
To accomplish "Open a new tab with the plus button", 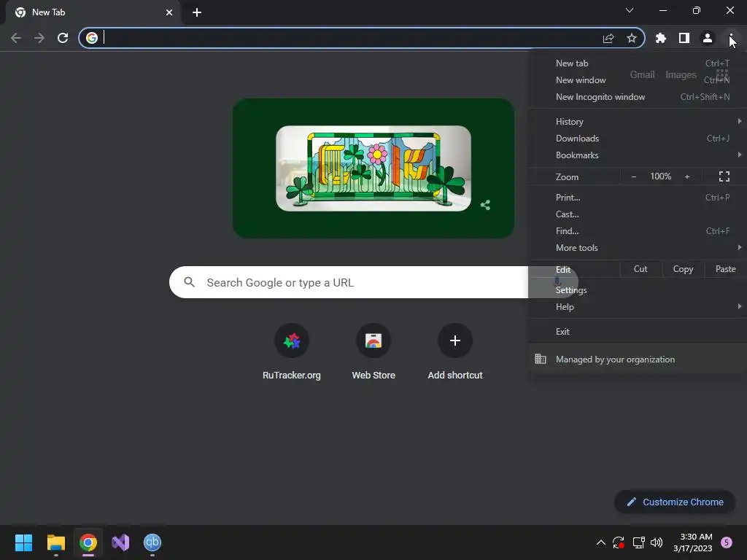I will 197,12.
